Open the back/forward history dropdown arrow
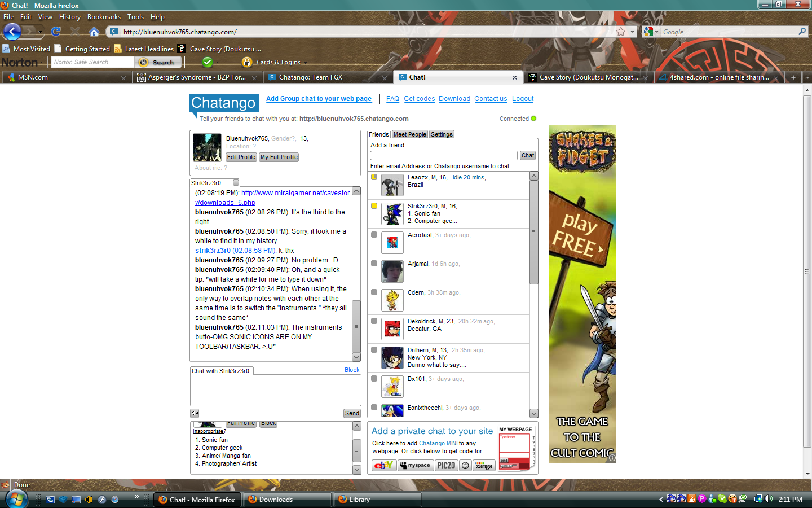The height and width of the screenshot is (508, 812). click(40, 32)
